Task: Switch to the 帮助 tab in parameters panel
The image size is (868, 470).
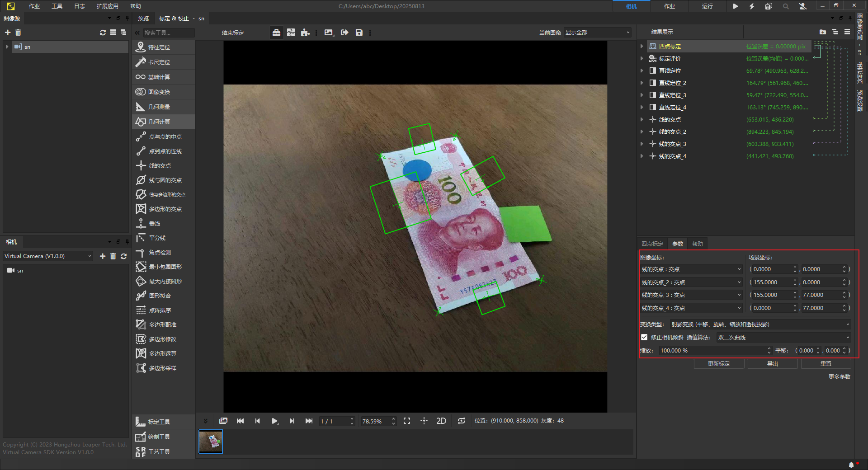Action: (x=697, y=244)
